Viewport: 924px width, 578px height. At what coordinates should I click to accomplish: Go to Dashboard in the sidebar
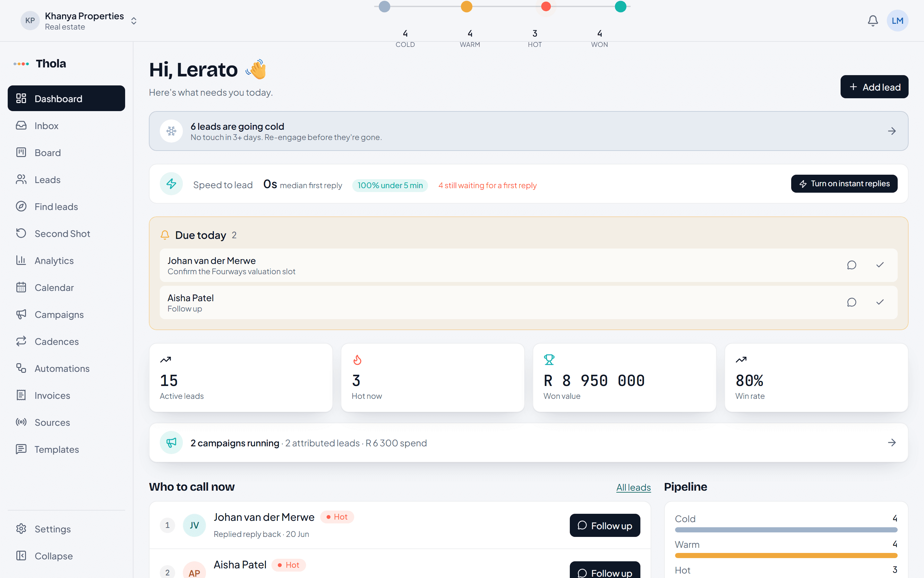[66, 98]
